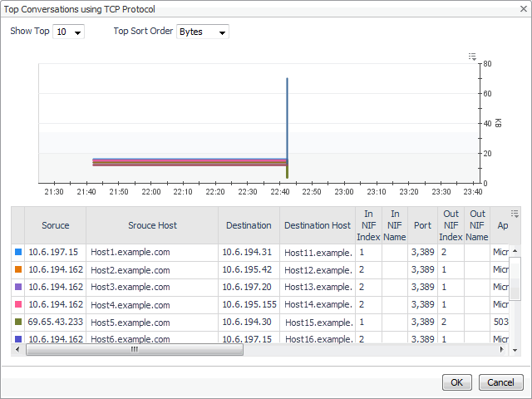Click the horizontal scrollbar right arrow
This screenshot has width=532, height=399.
502,349
